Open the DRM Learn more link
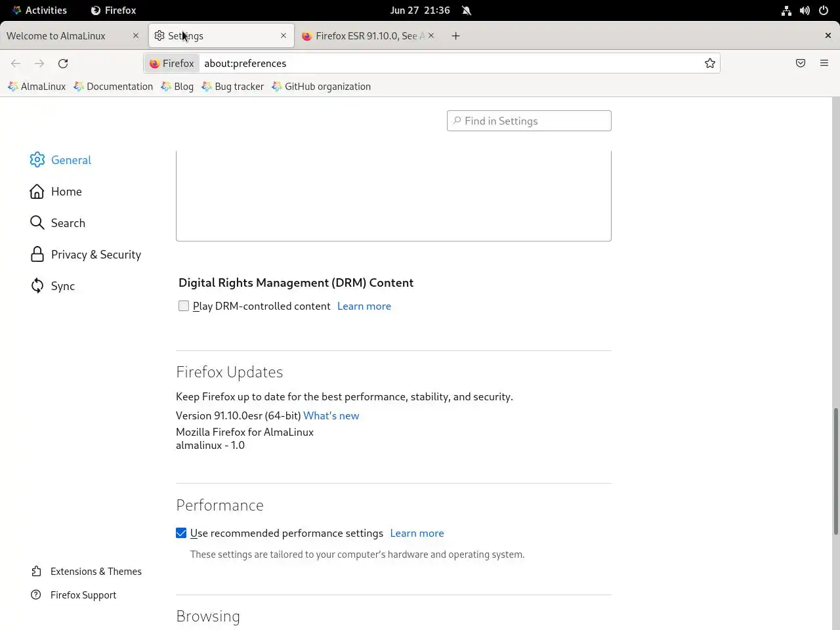This screenshot has width=840, height=630. coord(364,306)
